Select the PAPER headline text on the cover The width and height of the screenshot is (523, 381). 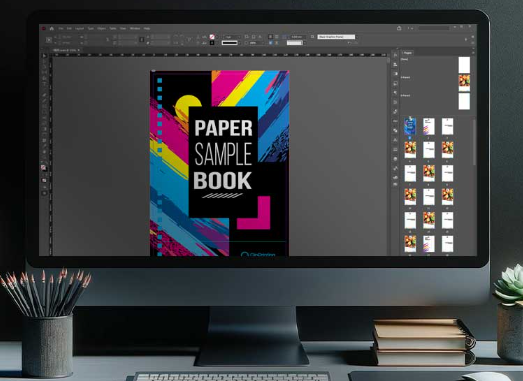point(223,128)
